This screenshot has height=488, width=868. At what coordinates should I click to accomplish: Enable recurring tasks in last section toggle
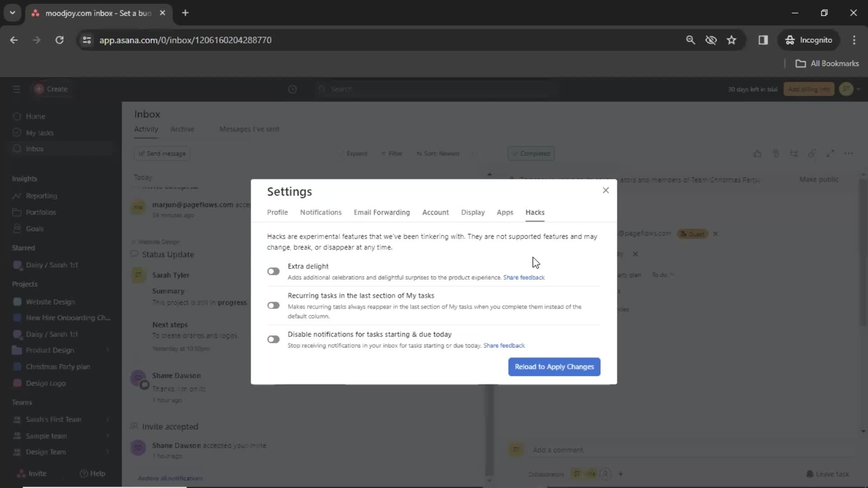pyautogui.click(x=273, y=305)
